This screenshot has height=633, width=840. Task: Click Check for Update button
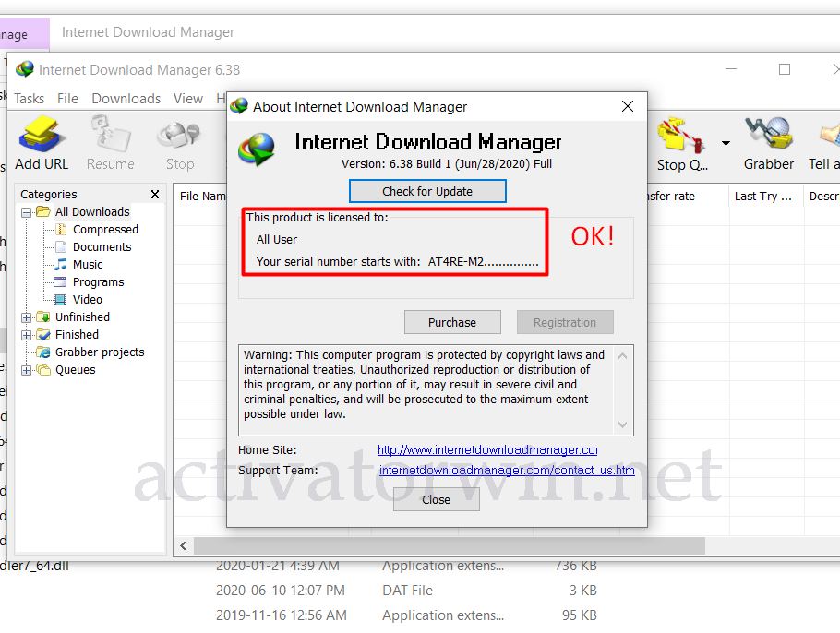click(x=427, y=191)
